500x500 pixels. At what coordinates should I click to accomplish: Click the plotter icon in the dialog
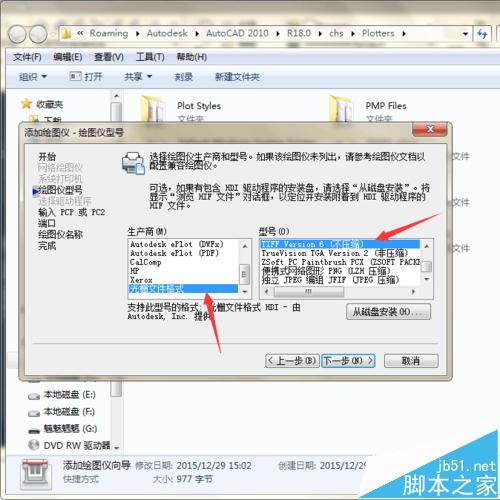pyautogui.click(x=133, y=163)
